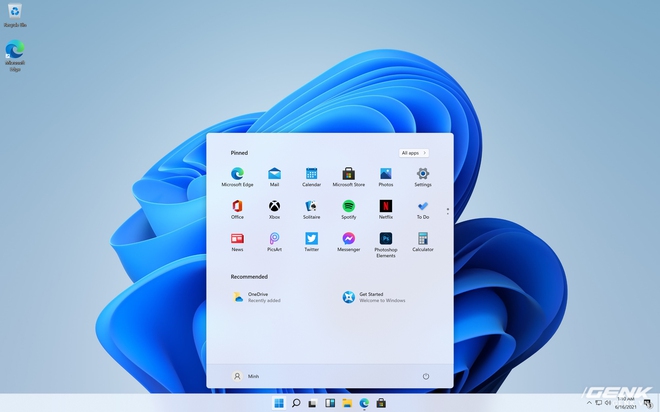Viewport: 660px width, 412px height.
Task: Click the Recommended section heading
Action: click(x=249, y=276)
